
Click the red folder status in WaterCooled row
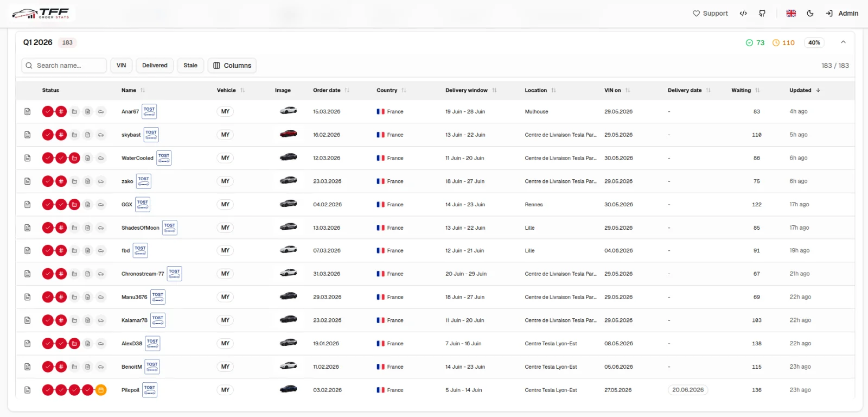[x=74, y=158]
